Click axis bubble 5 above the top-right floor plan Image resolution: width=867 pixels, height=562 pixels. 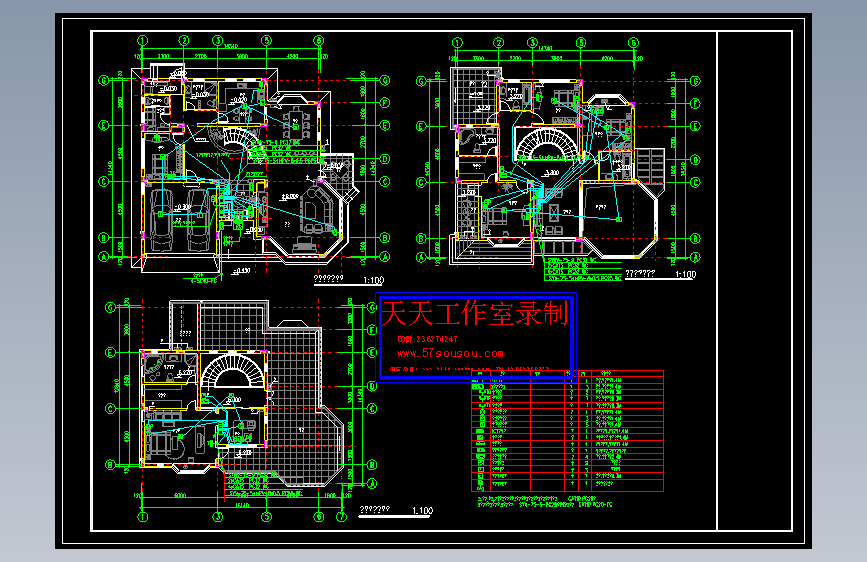581,43
